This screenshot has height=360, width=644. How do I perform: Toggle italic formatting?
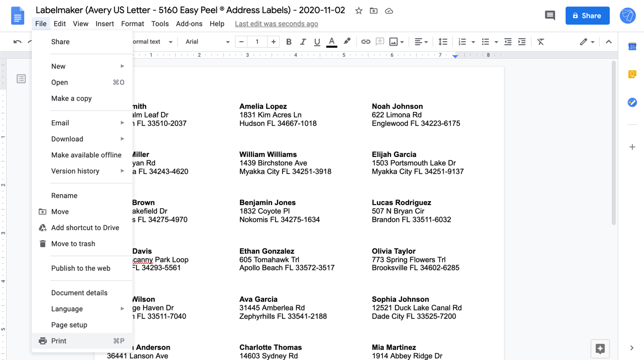click(303, 42)
